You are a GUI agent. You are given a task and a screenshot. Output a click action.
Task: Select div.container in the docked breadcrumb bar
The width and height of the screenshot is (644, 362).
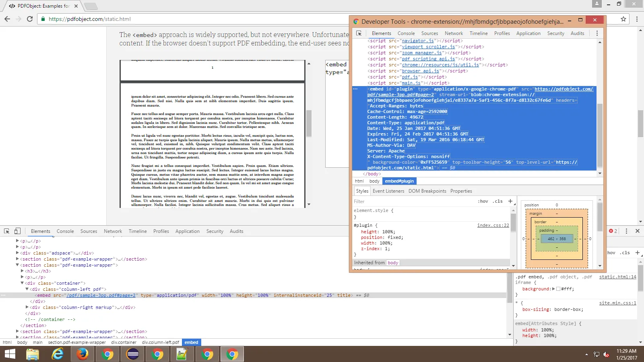click(x=124, y=342)
